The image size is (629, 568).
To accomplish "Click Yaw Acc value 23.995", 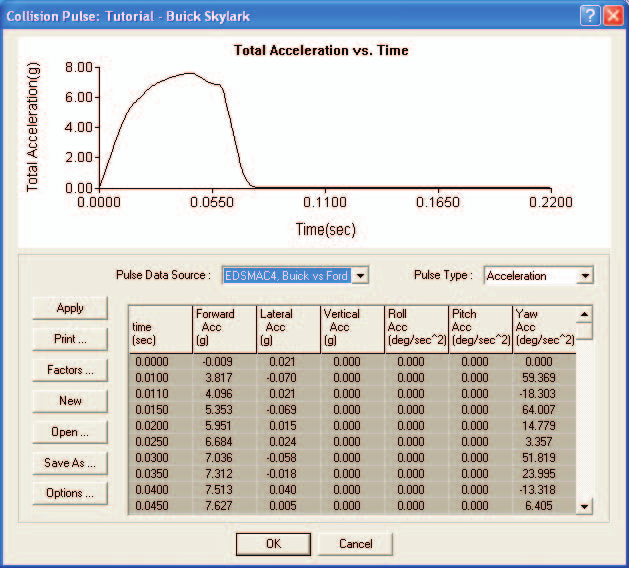I will (544, 474).
